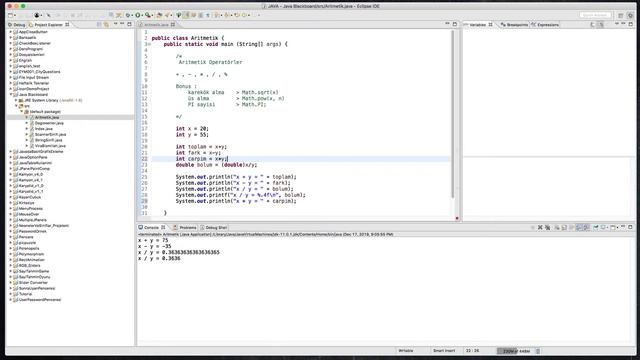Screen dimensions: 640x360
Task: Click Remove All Terminated Launches icon
Action: pos(547,227)
